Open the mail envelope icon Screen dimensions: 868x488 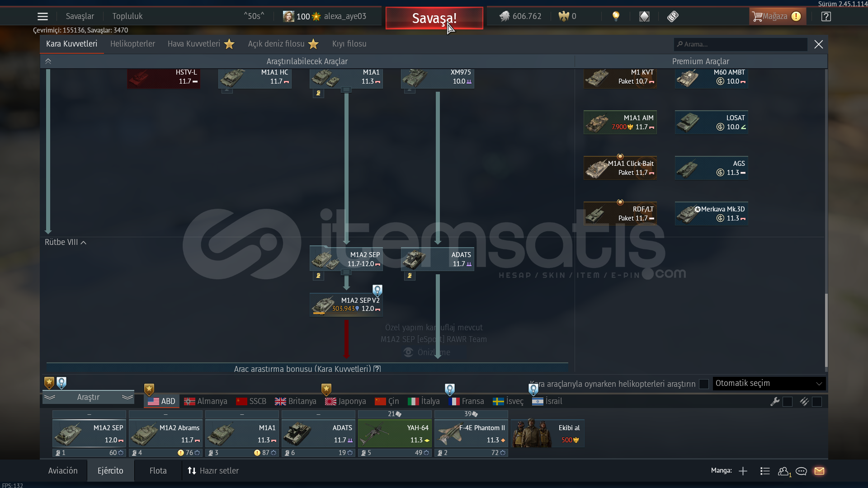[x=819, y=471]
